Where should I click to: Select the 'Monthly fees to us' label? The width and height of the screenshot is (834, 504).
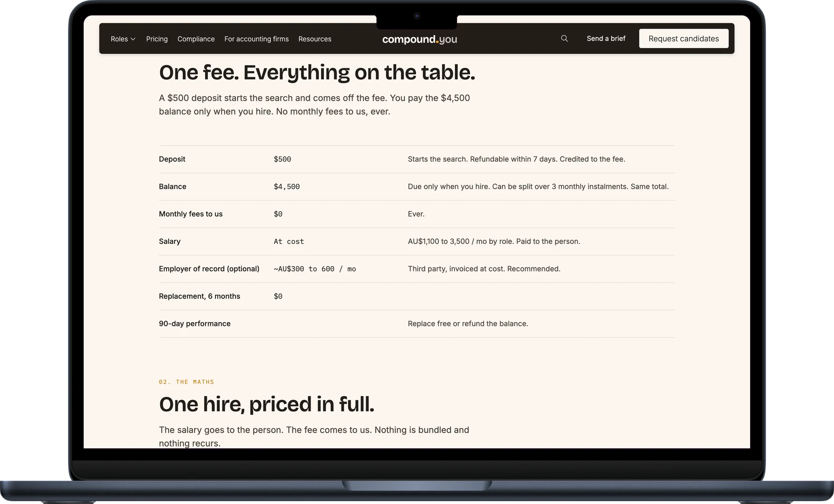(191, 214)
